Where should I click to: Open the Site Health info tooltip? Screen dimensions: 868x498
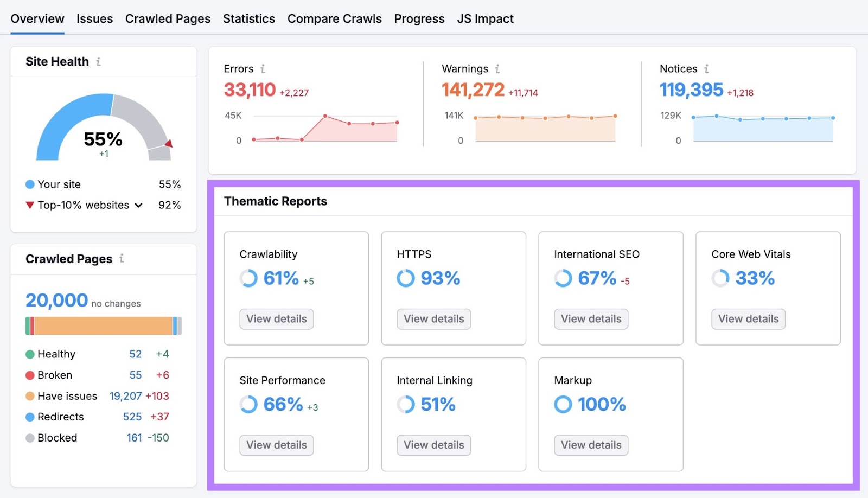[x=98, y=61]
